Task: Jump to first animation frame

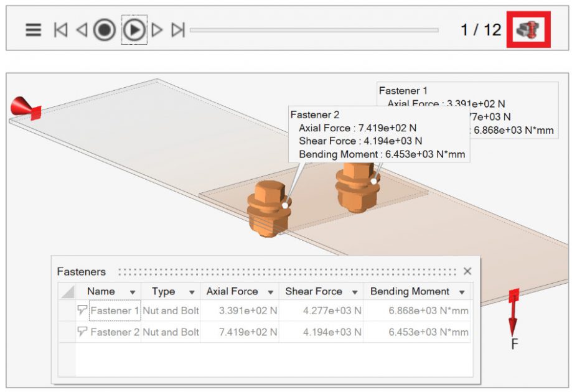Action: (60, 30)
